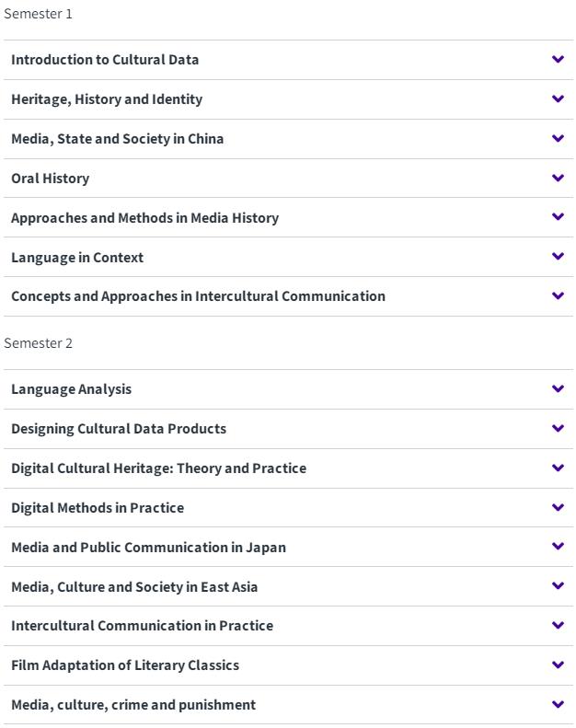Expand Media and Public Communication in Japan chevron
The height and width of the screenshot is (728, 576).
[558, 546]
